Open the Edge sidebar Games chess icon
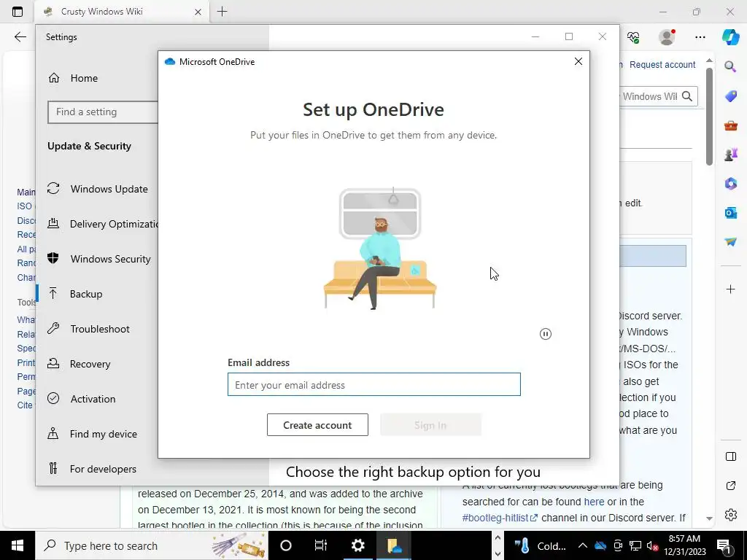Screen dimensions: 747x560 730,155
